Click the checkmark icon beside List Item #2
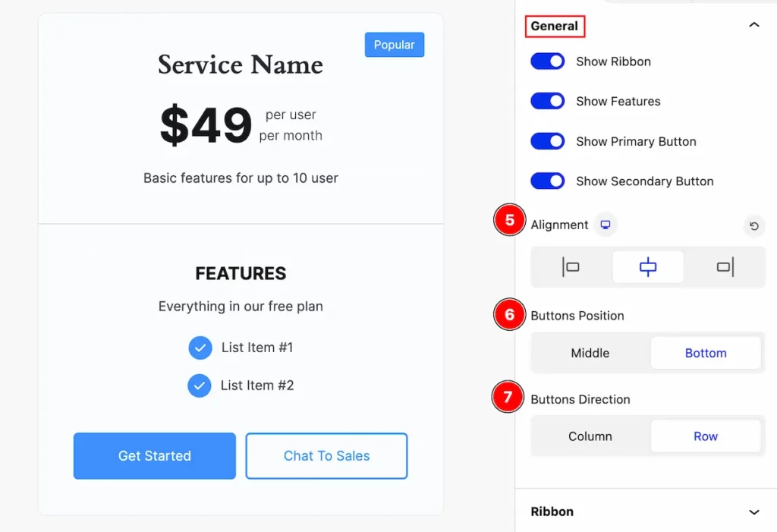The image size is (777, 532). [200, 386]
